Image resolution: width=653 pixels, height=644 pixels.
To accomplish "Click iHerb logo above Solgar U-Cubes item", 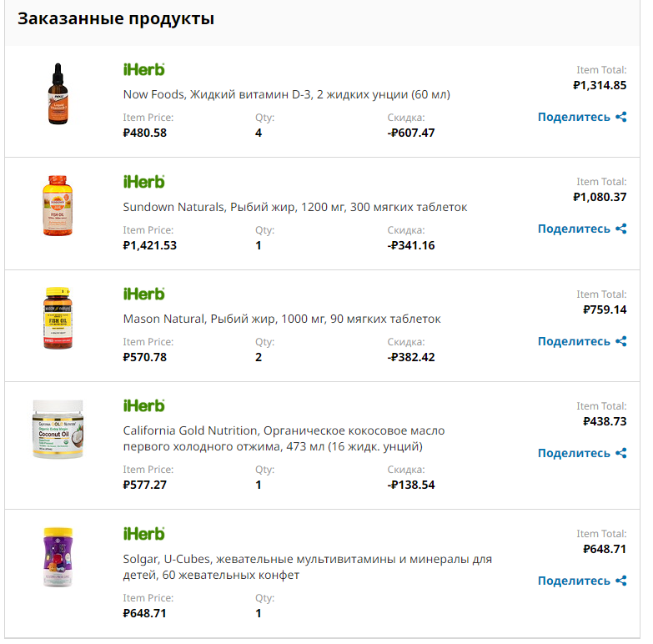I will [143, 534].
